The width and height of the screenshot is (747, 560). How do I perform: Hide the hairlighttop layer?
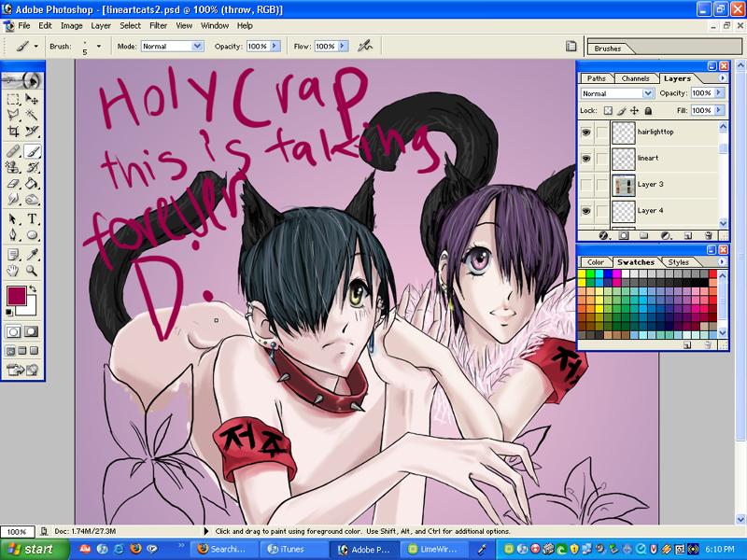[586, 133]
